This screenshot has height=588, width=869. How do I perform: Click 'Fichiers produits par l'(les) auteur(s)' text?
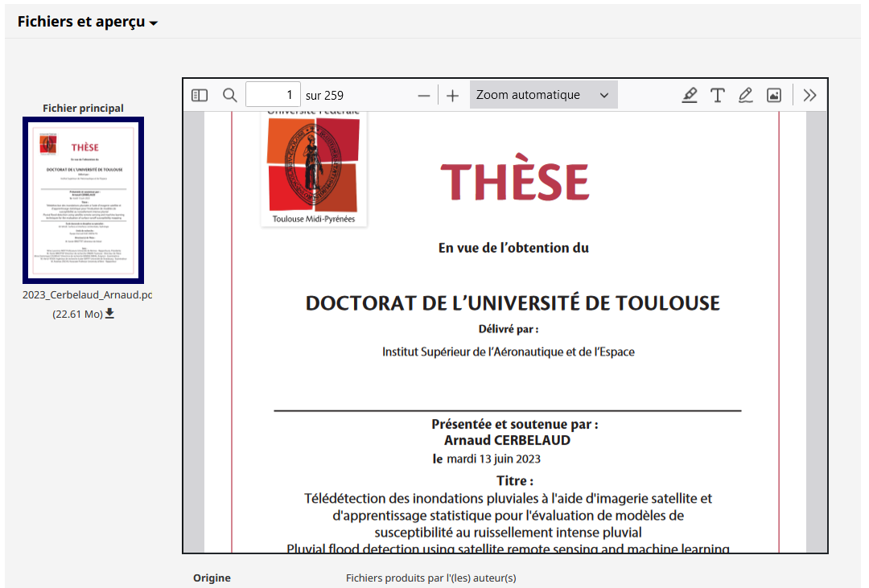431,578
